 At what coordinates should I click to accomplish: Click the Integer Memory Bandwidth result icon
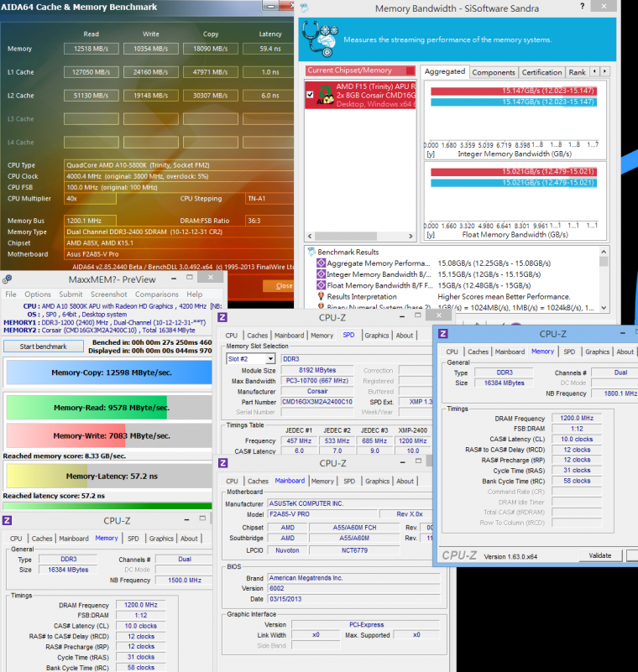321,274
